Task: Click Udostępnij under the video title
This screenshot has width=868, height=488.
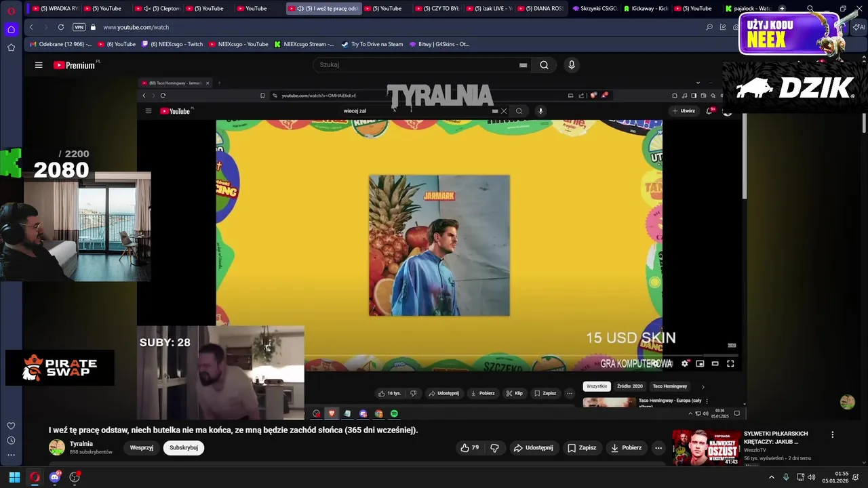Action: tap(533, 448)
